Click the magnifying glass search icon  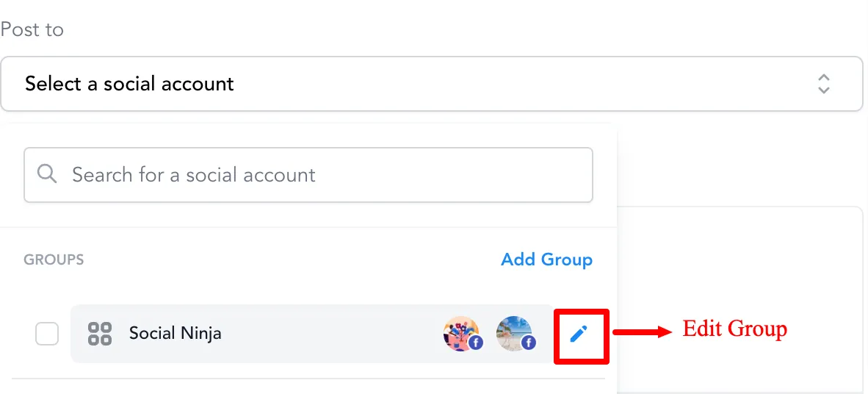47,174
